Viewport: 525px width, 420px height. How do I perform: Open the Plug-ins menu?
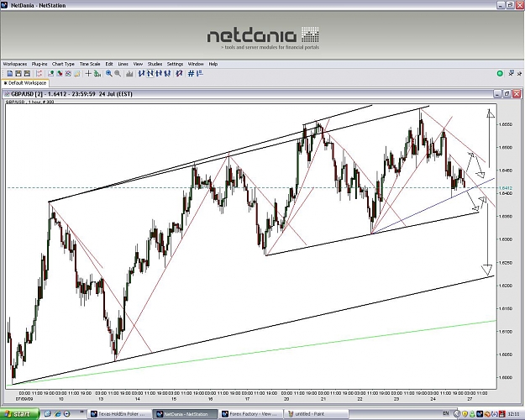(x=39, y=64)
